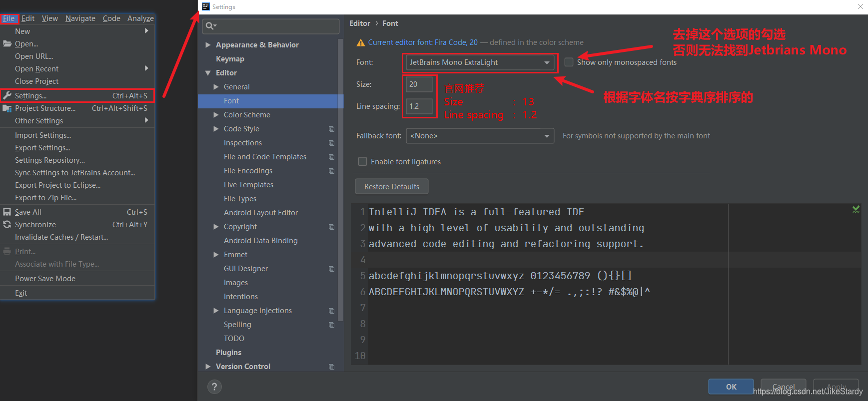Expand Appearance & Behavior section
This screenshot has height=401, width=868.
click(x=208, y=45)
